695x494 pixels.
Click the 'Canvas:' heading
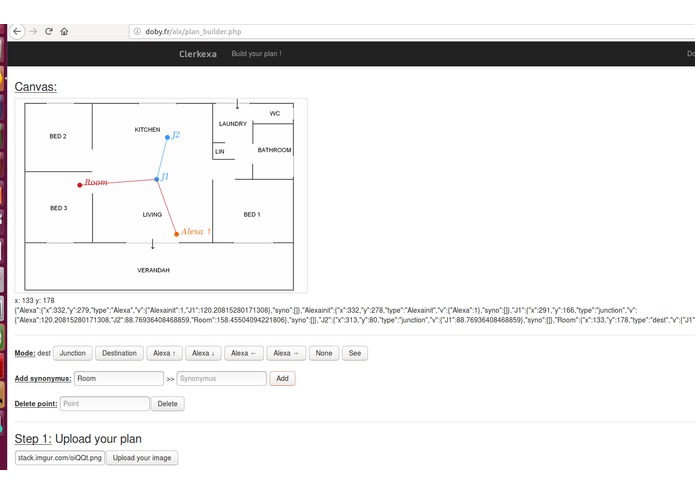(35, 87)
